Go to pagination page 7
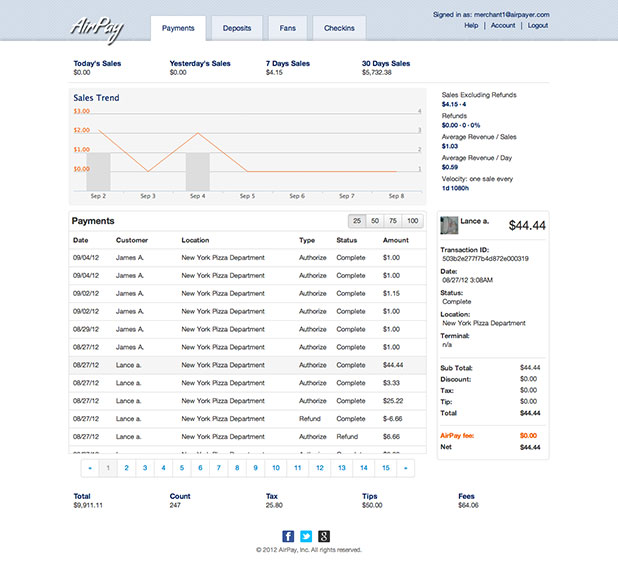Image resolution: width=618 pixels, height=575 pixels. (x=219, y=468)
